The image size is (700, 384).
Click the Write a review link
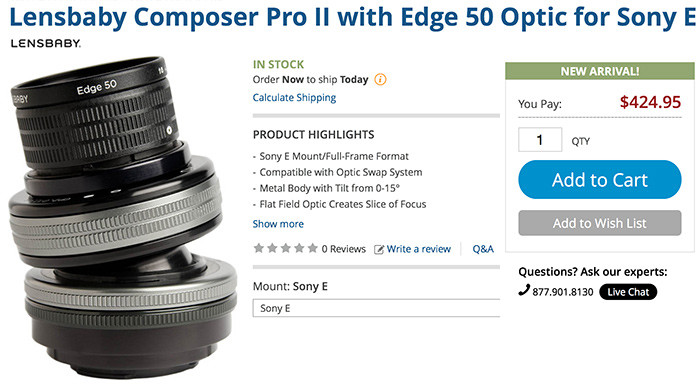pyautogui.click(x=419, y=249)
